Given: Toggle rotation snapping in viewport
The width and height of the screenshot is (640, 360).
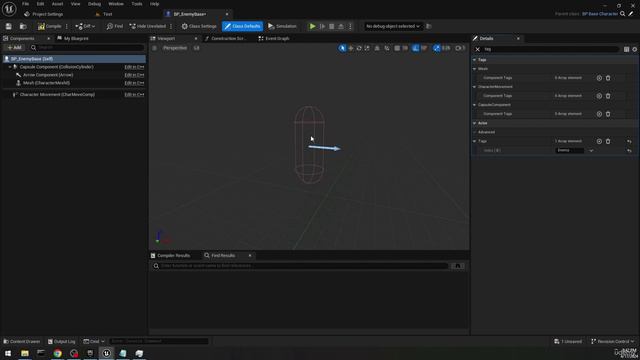Looking at the screenshot, I should pos(415,48).
